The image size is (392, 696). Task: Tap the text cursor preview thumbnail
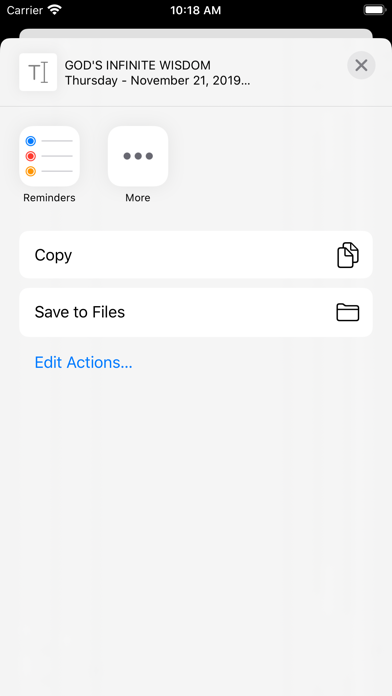pos(38,72)
